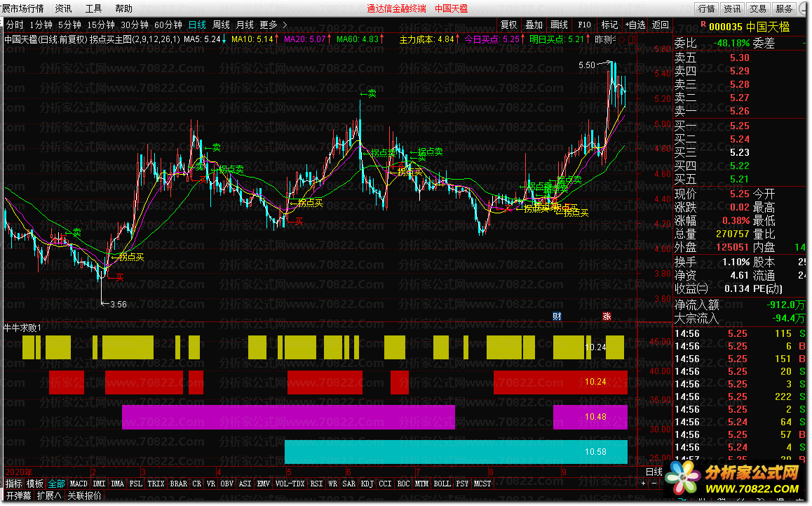Select the BOLL indicator
The height and width of the screenshot is (506, 812).
click(x=442, y=484)
